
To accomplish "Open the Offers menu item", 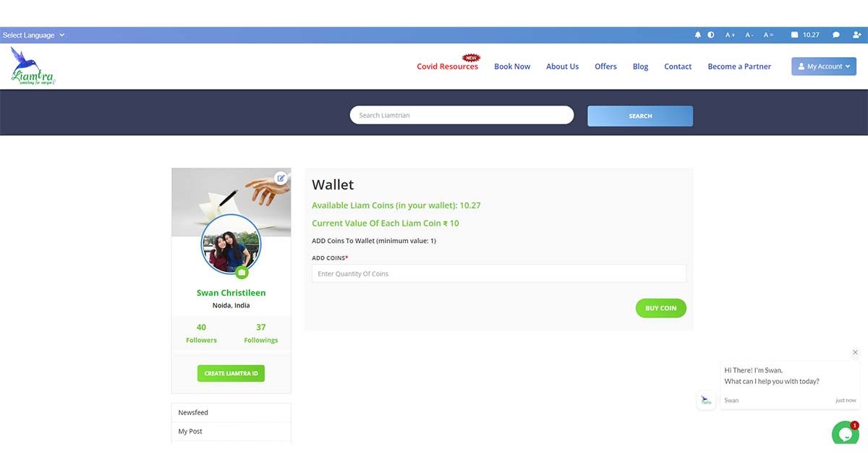I will pos(605,67).
